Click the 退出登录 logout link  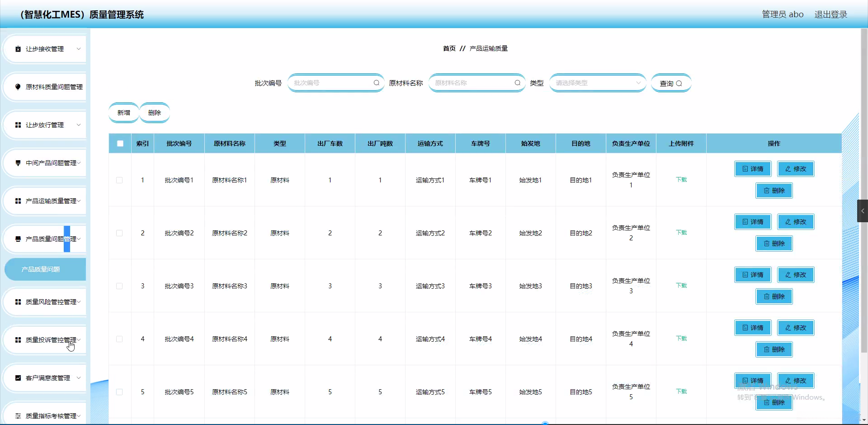point(831,14)
